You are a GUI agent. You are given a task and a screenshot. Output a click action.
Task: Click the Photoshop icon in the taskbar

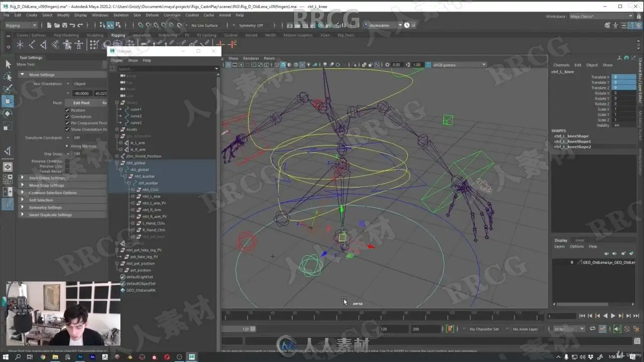pos(80,357)
